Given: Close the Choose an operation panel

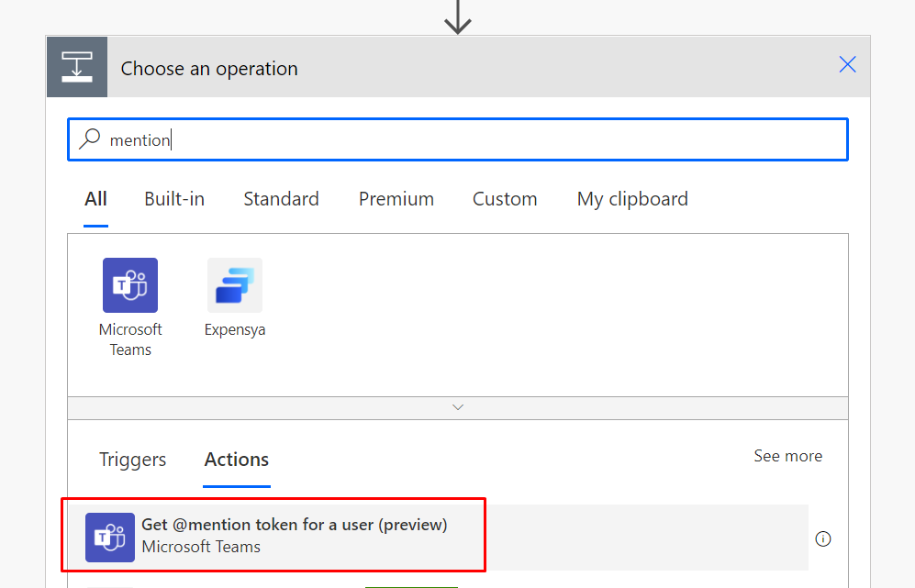Looking at the screenshot, I should pyautogui.click(x=847, y=64).
